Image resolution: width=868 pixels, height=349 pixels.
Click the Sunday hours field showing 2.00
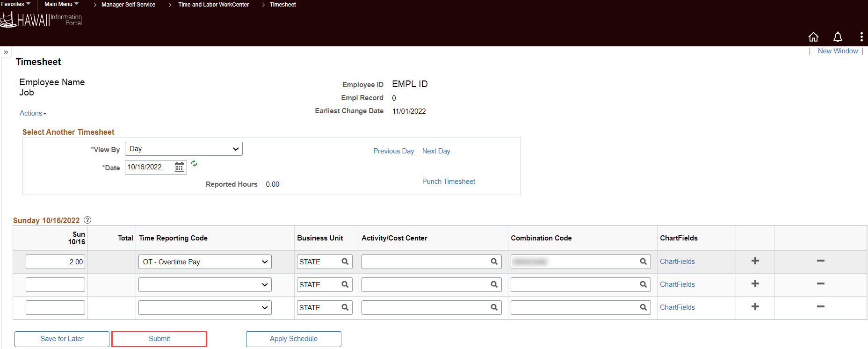click(x=55, y=262)
